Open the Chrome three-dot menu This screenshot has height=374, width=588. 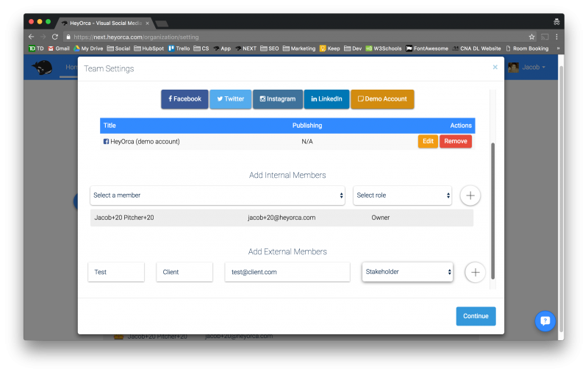point(557,37)
